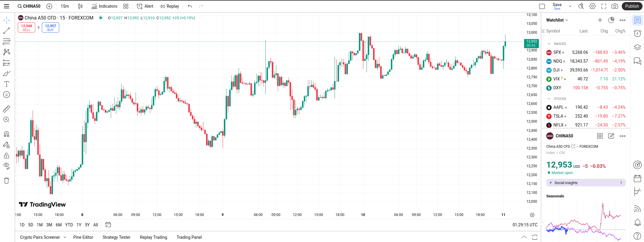Toggle stay in drawing mode
The height and width of the screenshot is (242, 644).
point(7,145)
